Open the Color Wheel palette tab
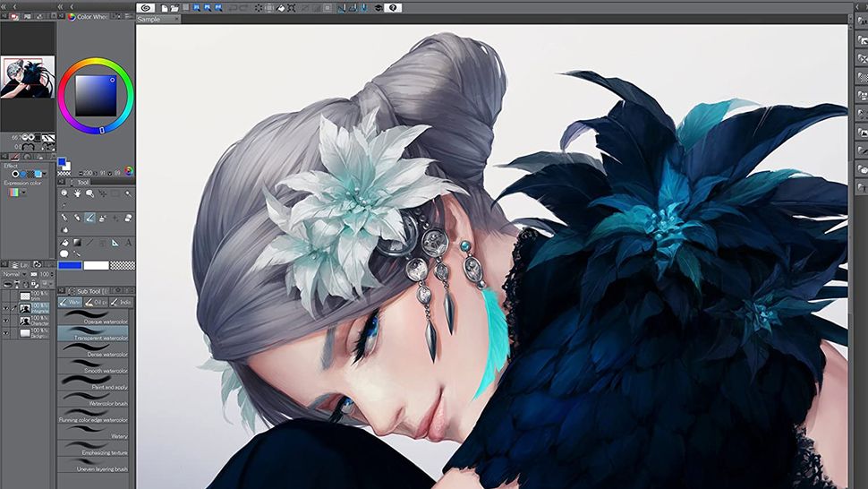This screenshot has width=868, height=489. (x=88, y=17)
